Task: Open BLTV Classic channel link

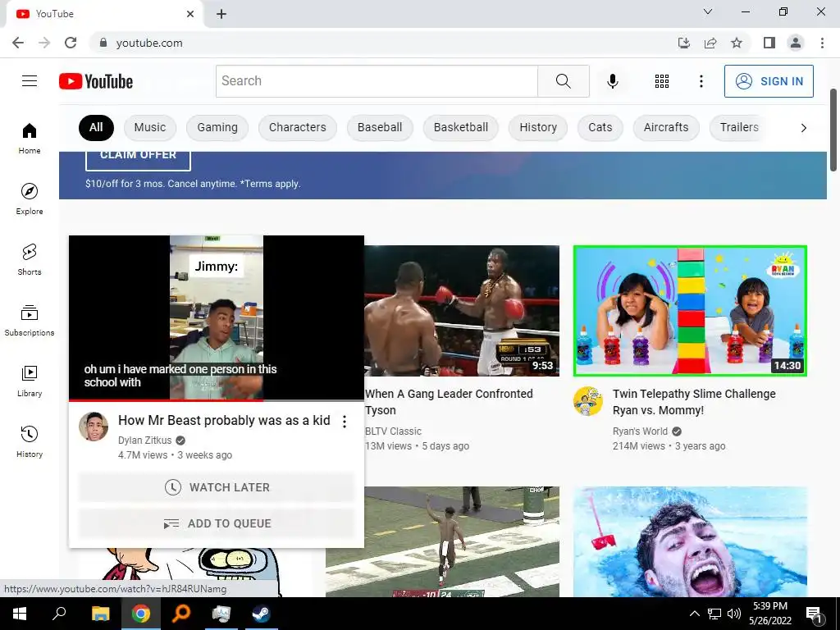Action: tap(393, 431)
